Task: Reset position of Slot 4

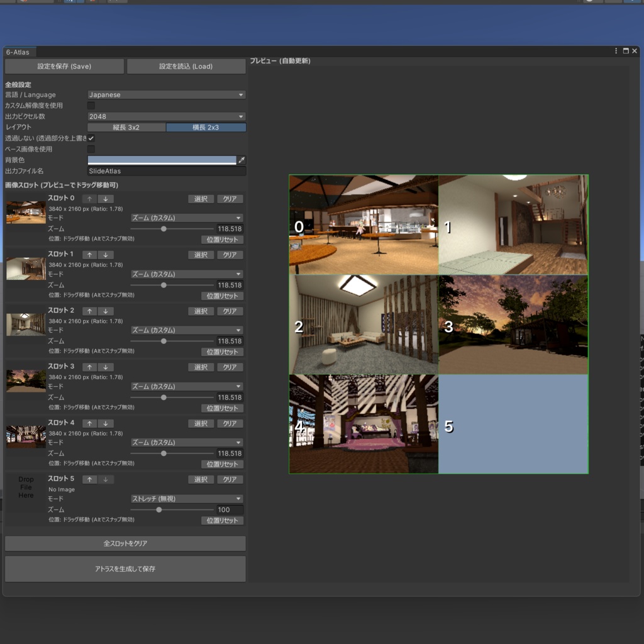Action: click(x=222, y=464)
